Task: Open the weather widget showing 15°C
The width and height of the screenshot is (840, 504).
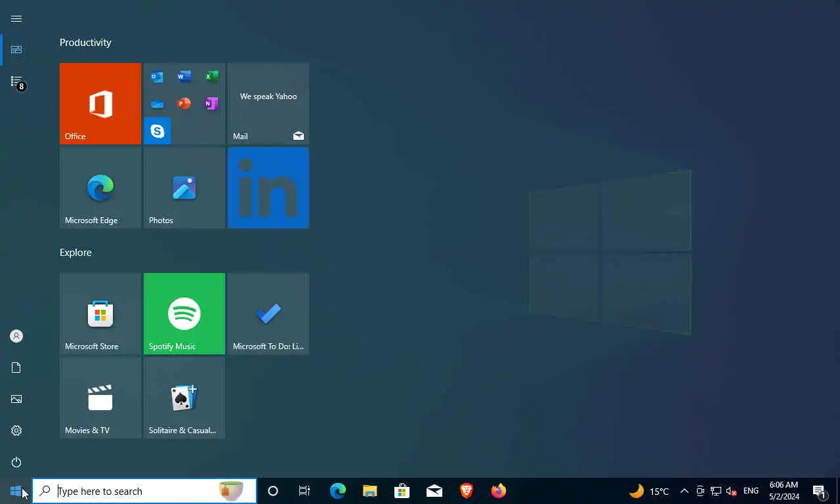Action: point(649,491)
